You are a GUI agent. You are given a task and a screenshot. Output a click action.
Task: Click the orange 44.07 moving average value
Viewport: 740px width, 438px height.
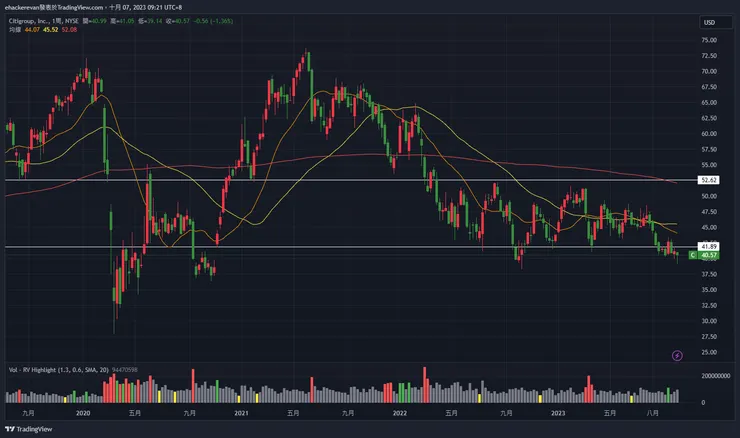[x=32, y=29]
